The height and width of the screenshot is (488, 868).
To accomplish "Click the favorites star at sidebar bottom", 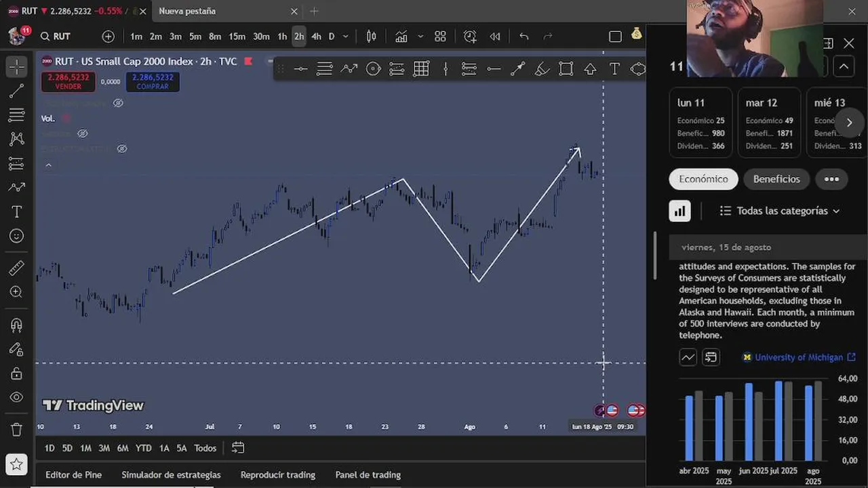I will click(x=17, y=464).
